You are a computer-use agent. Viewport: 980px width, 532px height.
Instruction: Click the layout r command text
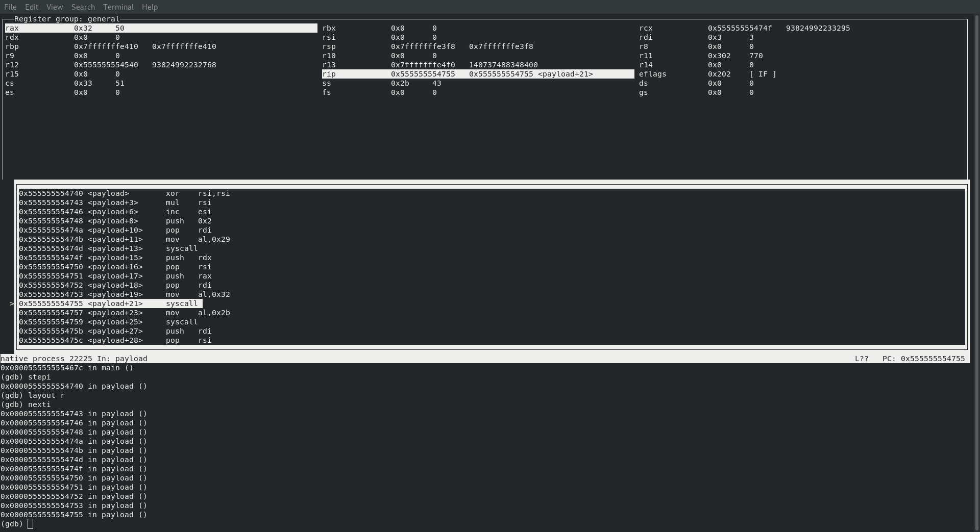46,395
